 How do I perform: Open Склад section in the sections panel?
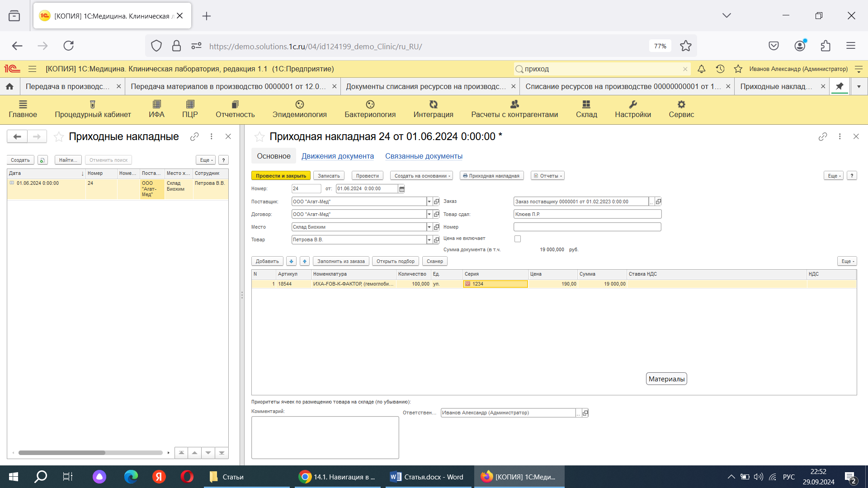coord(586,109)
